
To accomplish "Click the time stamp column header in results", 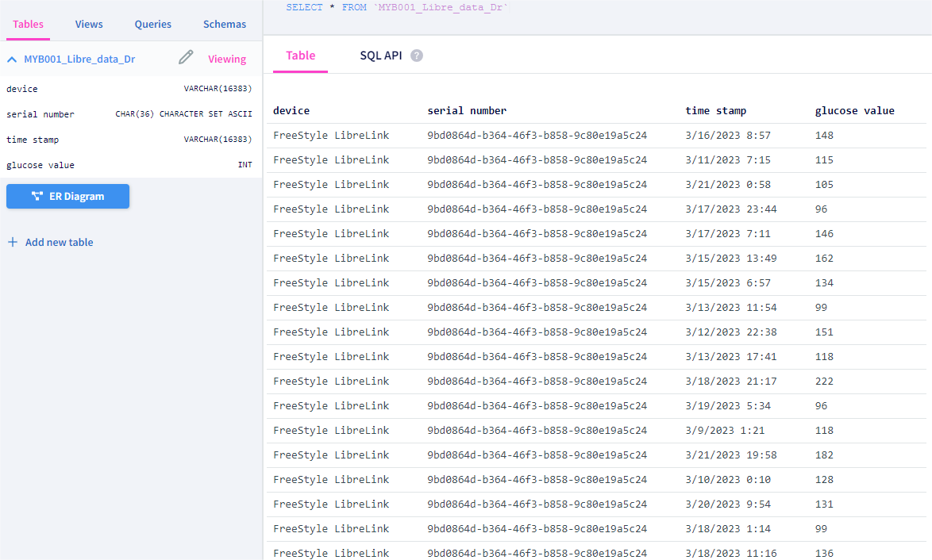I will pos(715,111).
